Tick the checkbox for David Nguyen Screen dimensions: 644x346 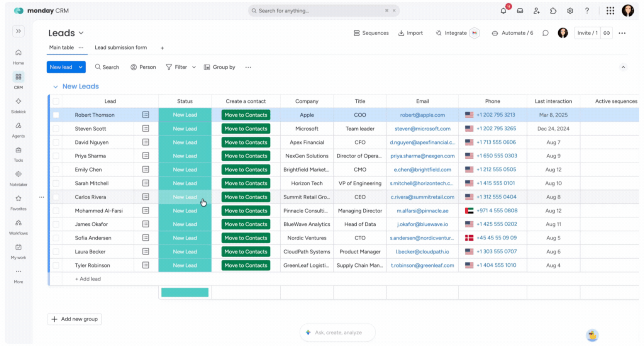[56, 142]
